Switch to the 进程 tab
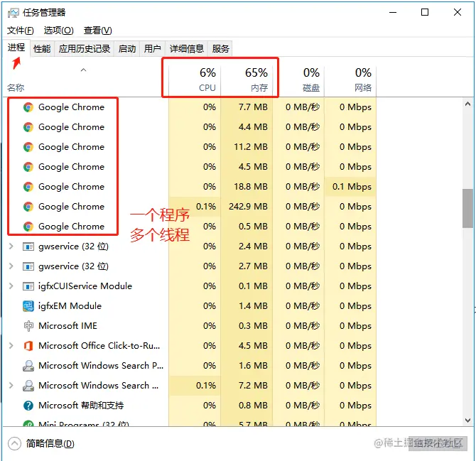 click(16, 48)
